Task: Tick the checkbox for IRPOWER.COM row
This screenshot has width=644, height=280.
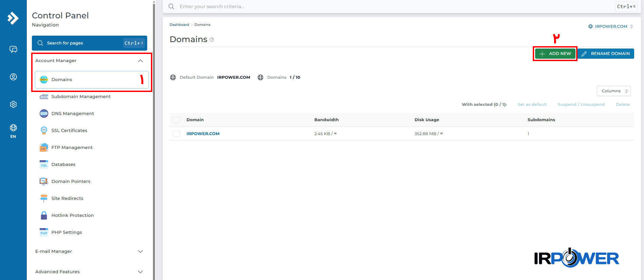Action: (x=176, y=134)
